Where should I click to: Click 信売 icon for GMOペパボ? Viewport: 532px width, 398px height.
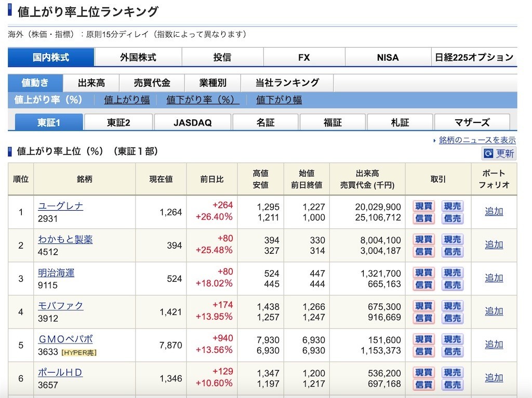(453, 351)
